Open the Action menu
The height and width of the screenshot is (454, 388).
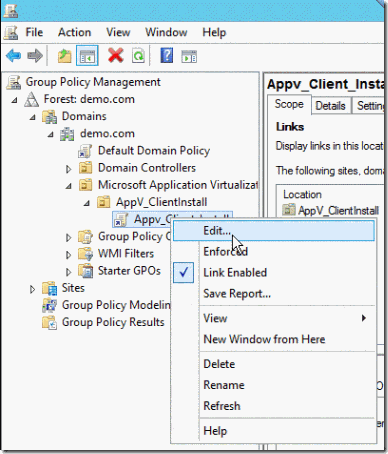74,32
